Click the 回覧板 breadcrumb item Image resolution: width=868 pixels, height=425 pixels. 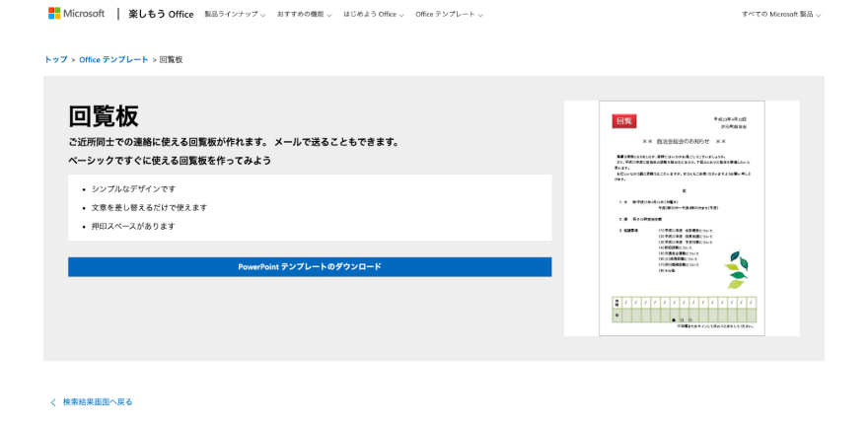click(x=171, y=60)
